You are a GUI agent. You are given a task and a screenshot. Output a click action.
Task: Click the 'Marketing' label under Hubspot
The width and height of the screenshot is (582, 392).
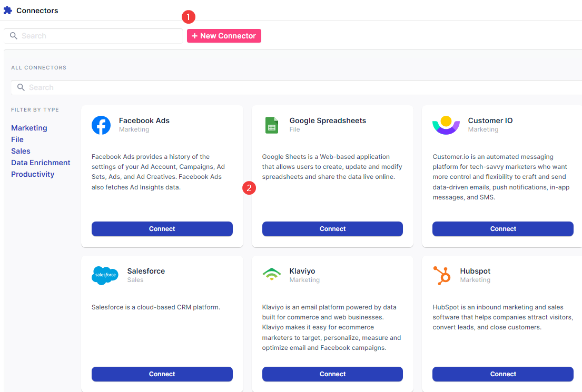click(476, 280)
